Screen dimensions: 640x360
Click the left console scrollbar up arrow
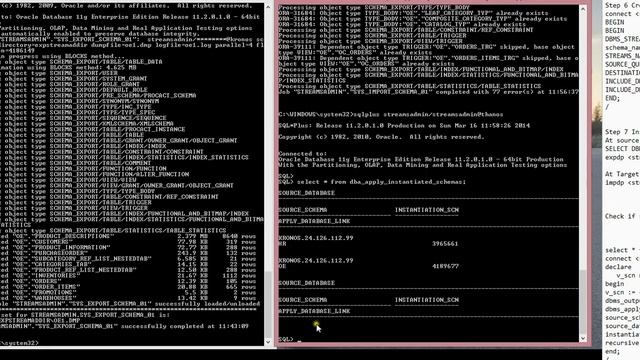(x=268, y=7)
